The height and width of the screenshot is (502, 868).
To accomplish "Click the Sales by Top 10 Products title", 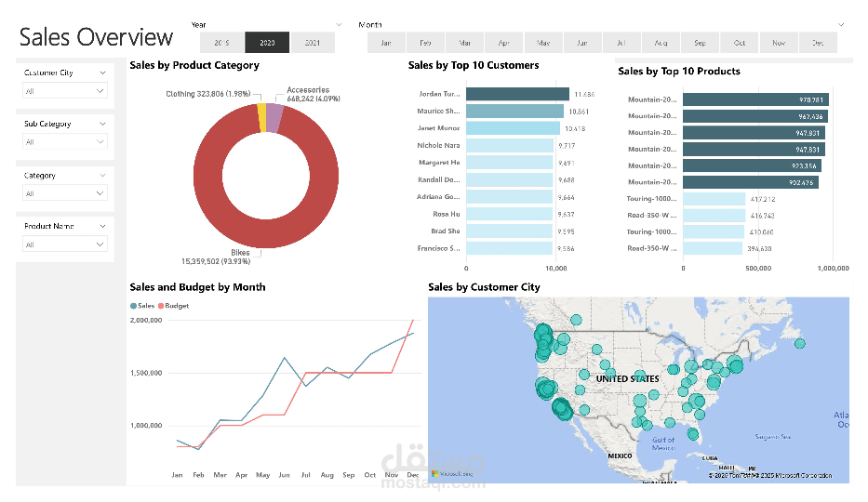I will coord(679,72).
